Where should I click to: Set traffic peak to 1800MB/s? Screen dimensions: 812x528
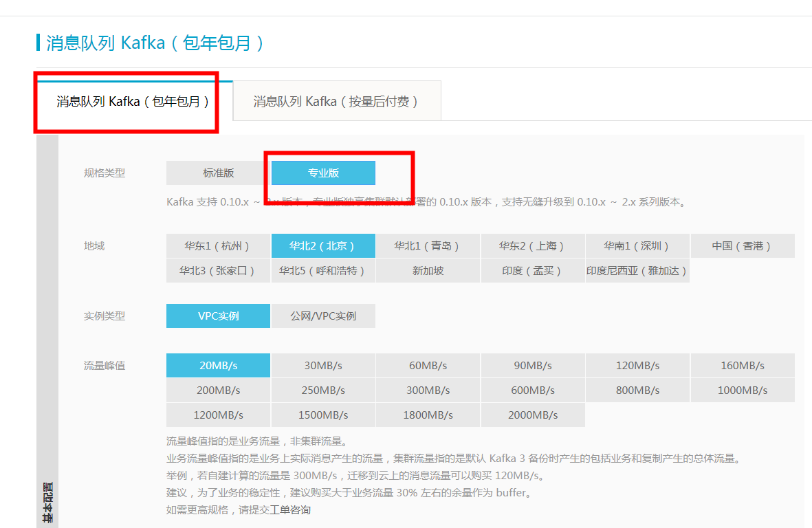point(428,415)
